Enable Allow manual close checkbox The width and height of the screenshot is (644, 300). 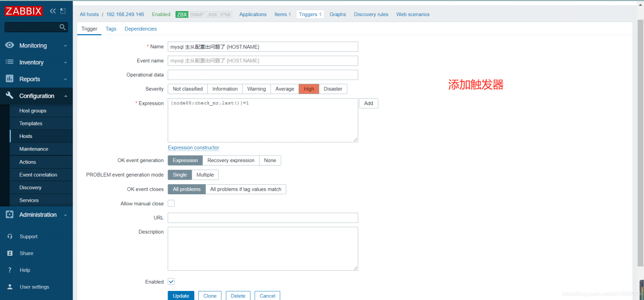tap(171, 203)
